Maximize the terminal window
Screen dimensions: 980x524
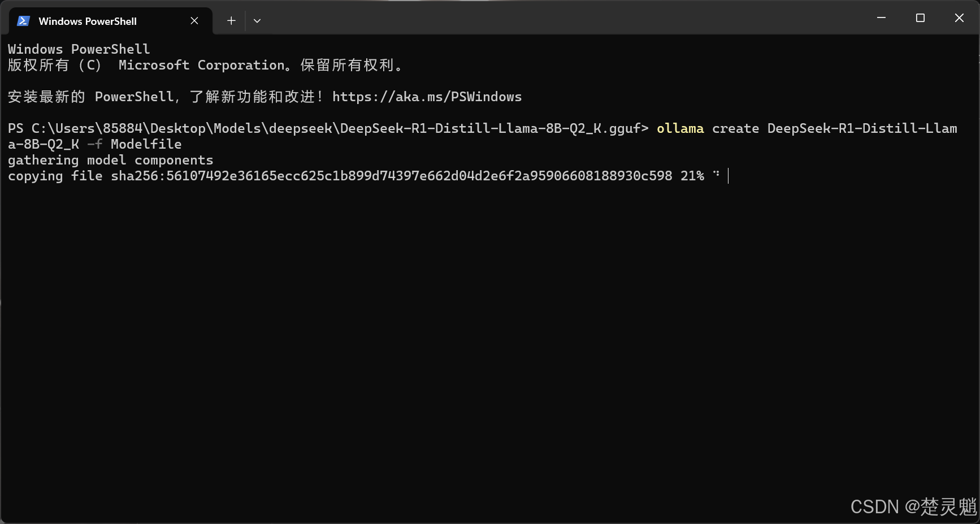point(920,18)
